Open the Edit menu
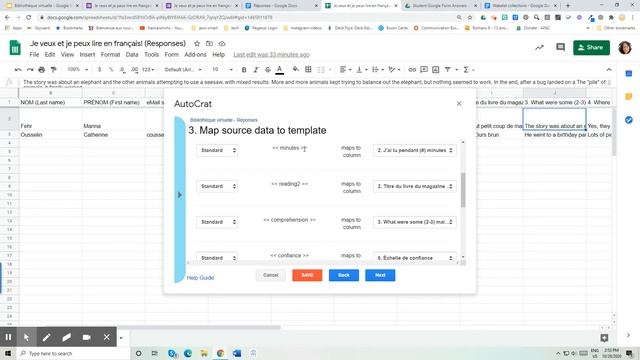The image size is (640, 360). tap(50, 55)
